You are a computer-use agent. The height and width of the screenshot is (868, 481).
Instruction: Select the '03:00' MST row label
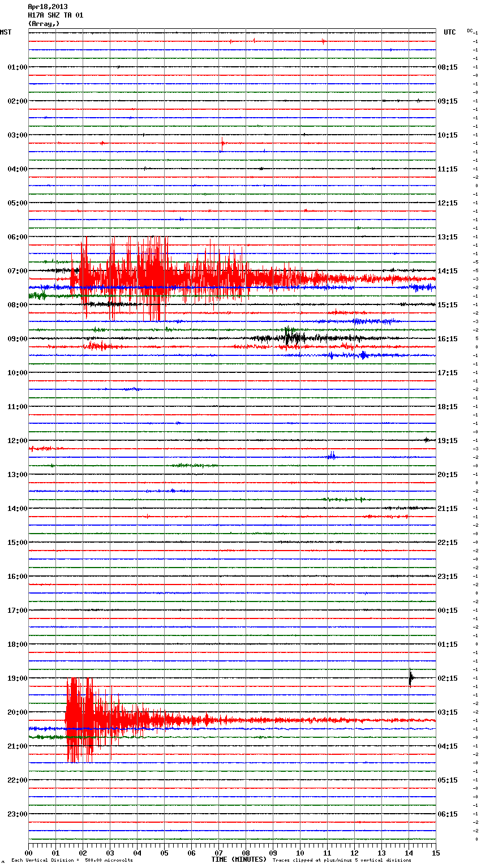tap(18, 135)
